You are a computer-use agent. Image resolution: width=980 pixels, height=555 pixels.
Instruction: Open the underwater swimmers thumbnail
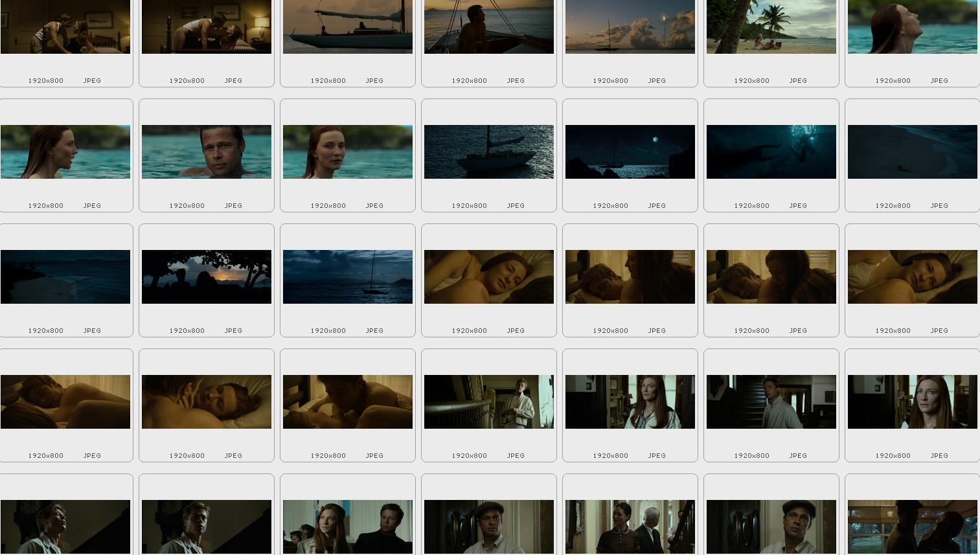(x=771, y=152)
